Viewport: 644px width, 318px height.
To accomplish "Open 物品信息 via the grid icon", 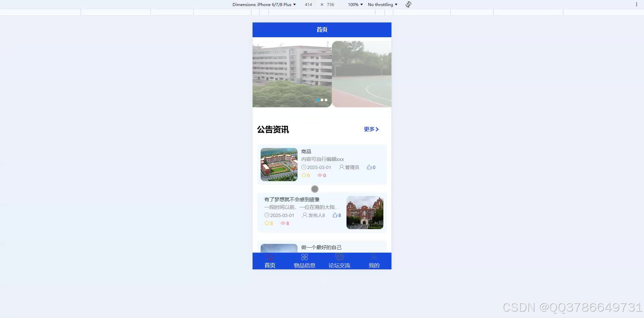I will pyautogui.click(x=304, y=257).
